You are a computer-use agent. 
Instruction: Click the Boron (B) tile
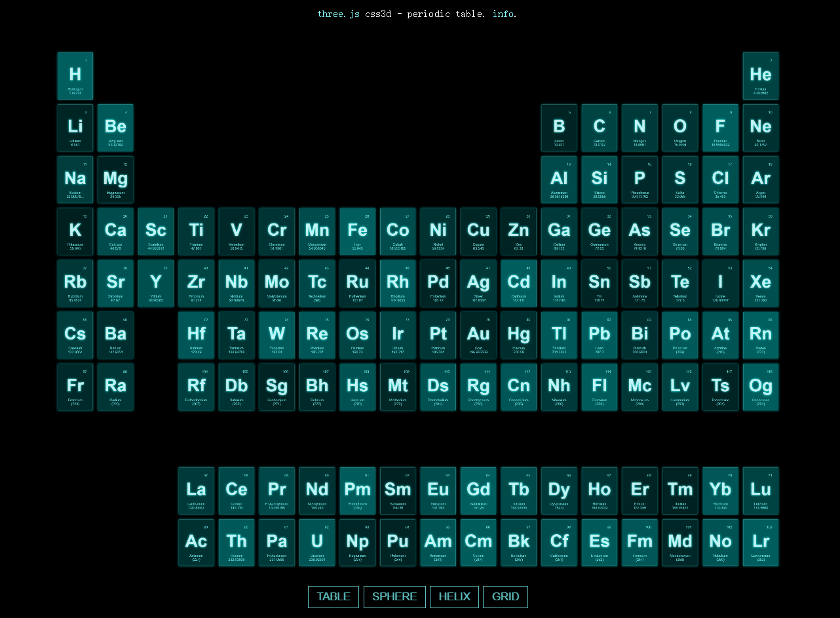559,128
